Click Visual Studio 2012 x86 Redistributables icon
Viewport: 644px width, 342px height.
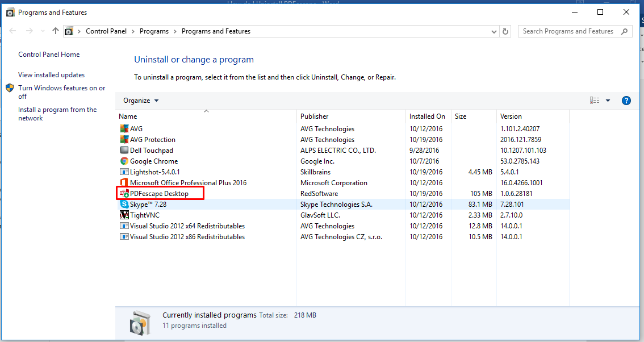click(124, 236)
